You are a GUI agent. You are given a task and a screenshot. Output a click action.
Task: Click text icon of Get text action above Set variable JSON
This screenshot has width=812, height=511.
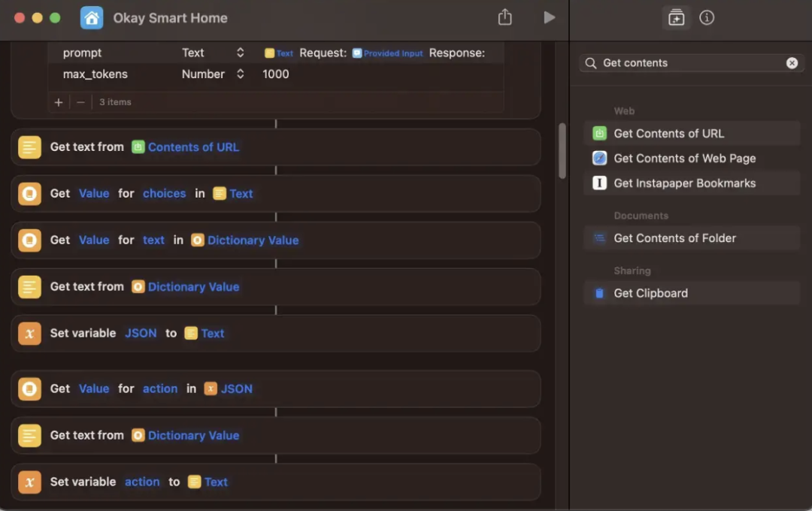click(x=29, y=287)
